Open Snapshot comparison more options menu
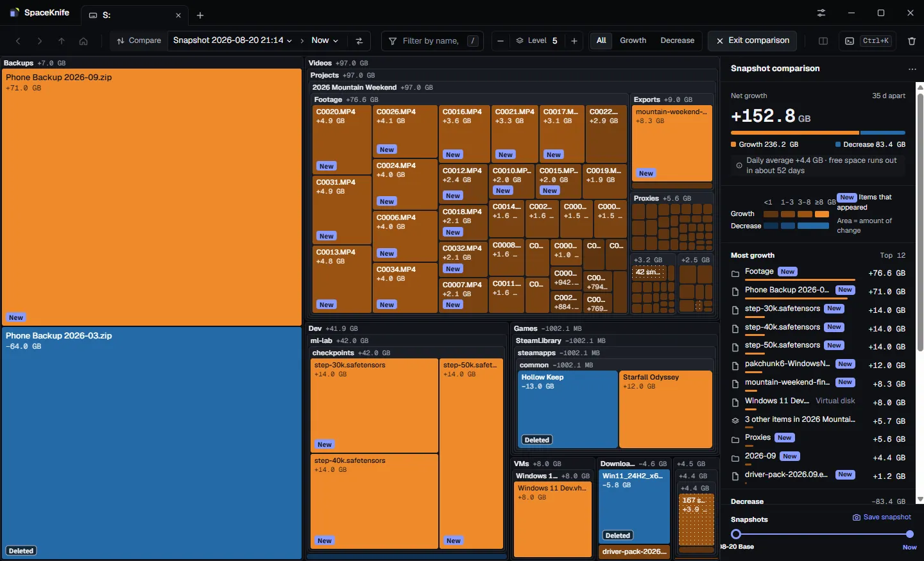This screenshot has width=924, height=561. tap(912, 69)
